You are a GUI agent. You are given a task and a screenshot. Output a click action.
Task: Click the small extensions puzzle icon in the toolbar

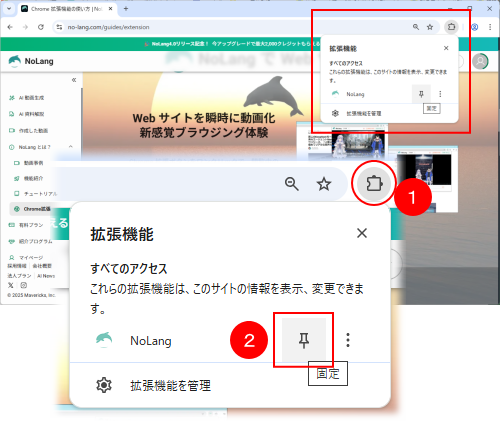pos(451,27)
